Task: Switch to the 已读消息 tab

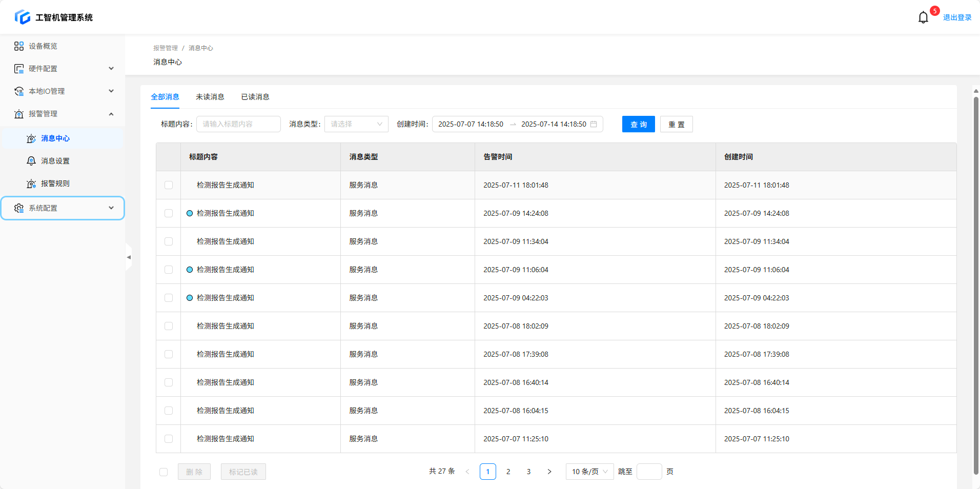Action: [x=255, y=97]
